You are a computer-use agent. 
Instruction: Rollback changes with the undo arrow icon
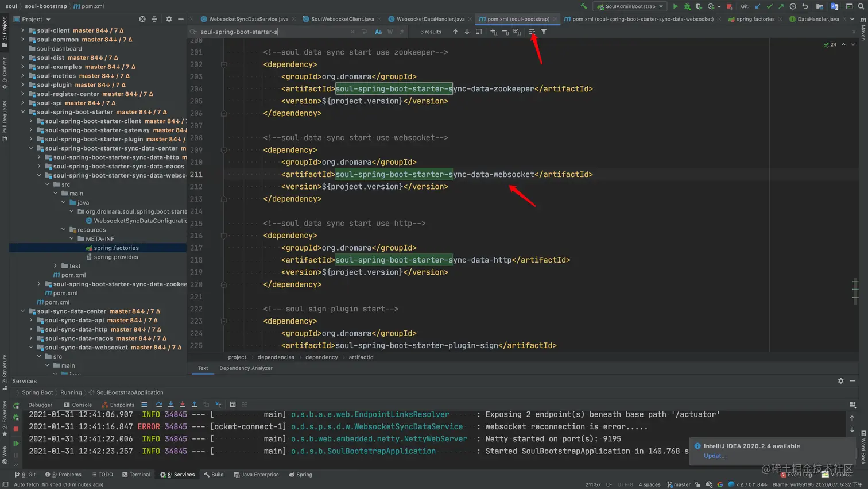click(805, 6)
